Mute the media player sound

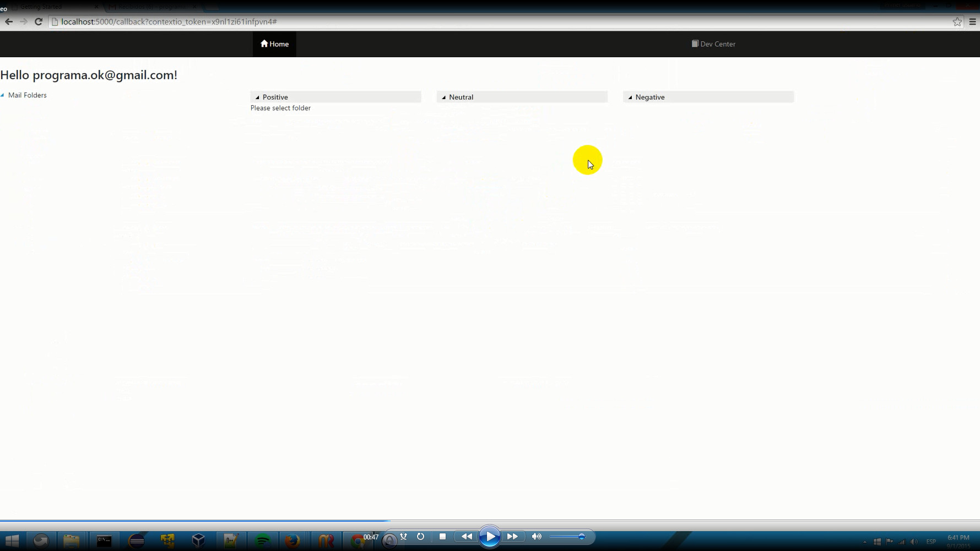537,536
